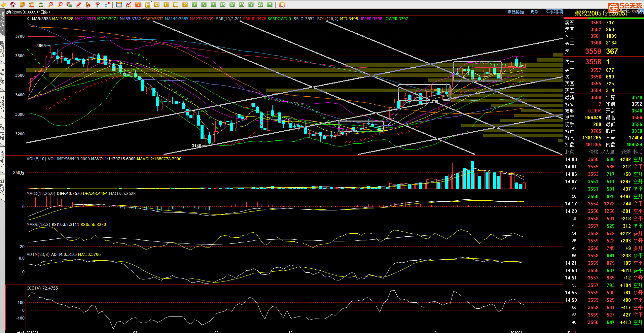Open the F10 info icon
The width and height of the screenshot is (644, 333).
coord(32,5)
